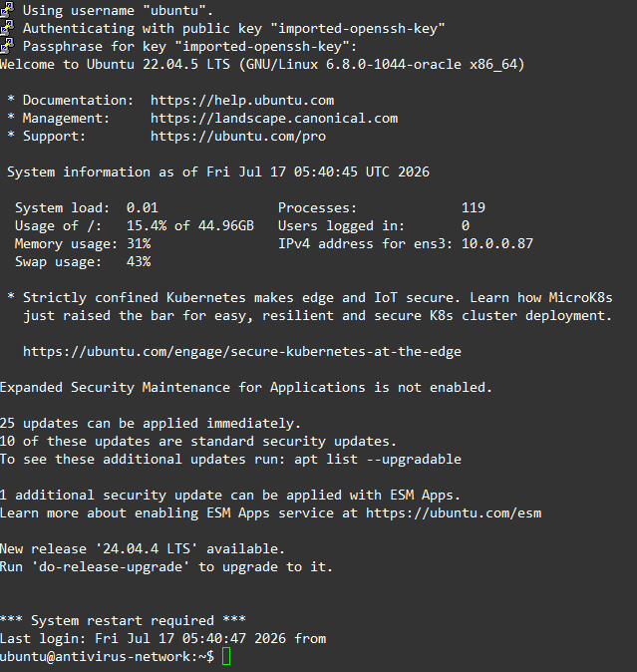Click the ubuntu.com/esm link

pos(454,513)
